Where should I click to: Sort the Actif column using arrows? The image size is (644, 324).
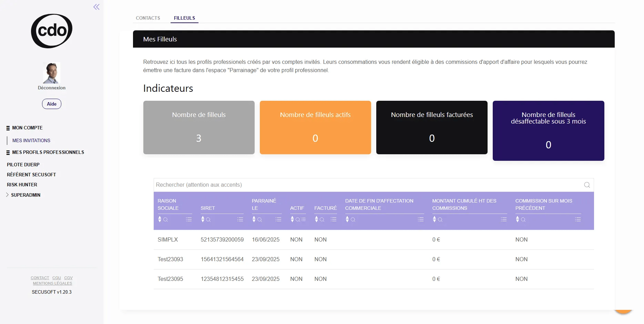click(x=292, y=219)
